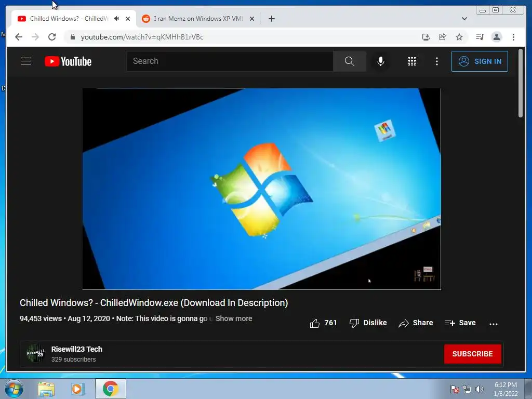The height and width of the screenshot is (399, 532).
Task: Switch to I ran Memz Reddit tab
Action: pos(198,19)
